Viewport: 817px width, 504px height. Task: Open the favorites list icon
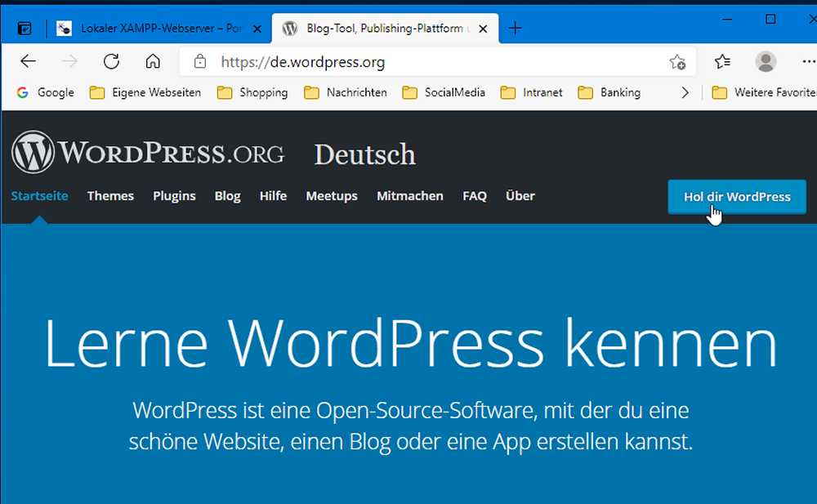pos(722,61)
